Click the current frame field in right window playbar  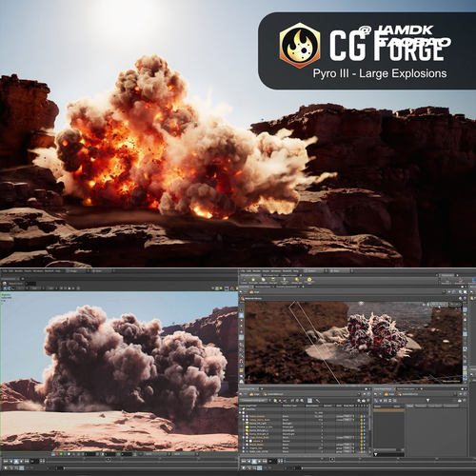[272, 462]
